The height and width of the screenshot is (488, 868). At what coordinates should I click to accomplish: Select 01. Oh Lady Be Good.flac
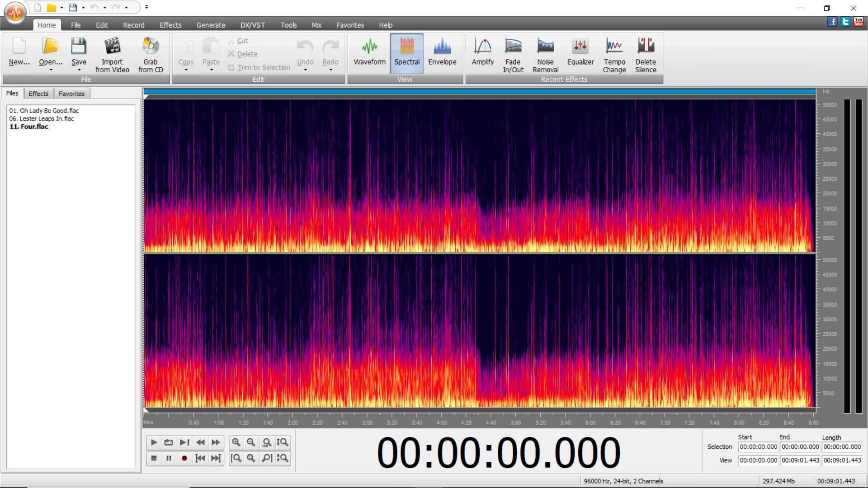pyautogui.click(x=44, y=111)
